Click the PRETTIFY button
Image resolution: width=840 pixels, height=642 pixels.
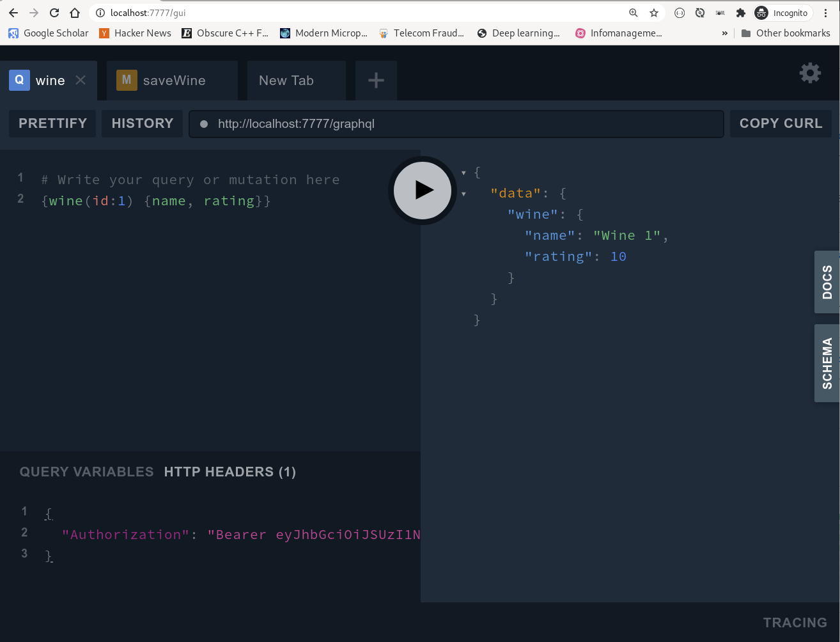(52, 123)
